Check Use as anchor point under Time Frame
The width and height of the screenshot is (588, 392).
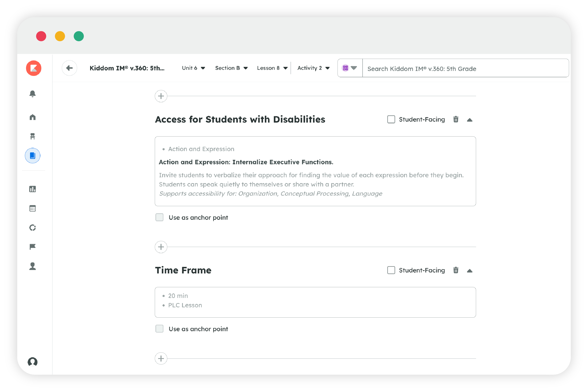159,329
